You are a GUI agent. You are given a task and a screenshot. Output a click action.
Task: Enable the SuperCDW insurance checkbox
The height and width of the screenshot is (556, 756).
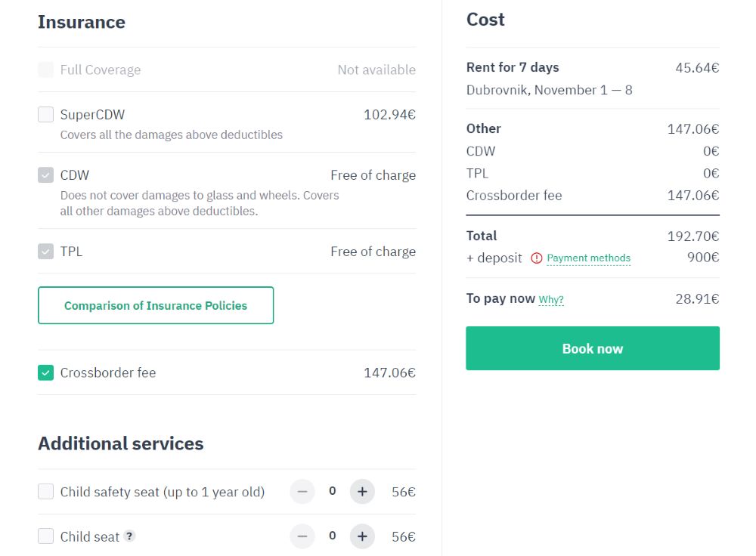click(46, 115)
